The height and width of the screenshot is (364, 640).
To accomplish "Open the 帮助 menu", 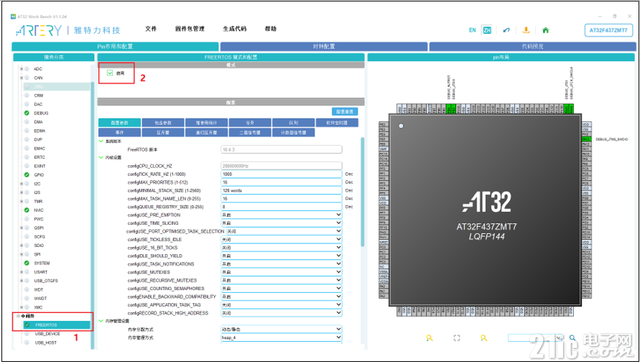I will click(x=271, y=29).
